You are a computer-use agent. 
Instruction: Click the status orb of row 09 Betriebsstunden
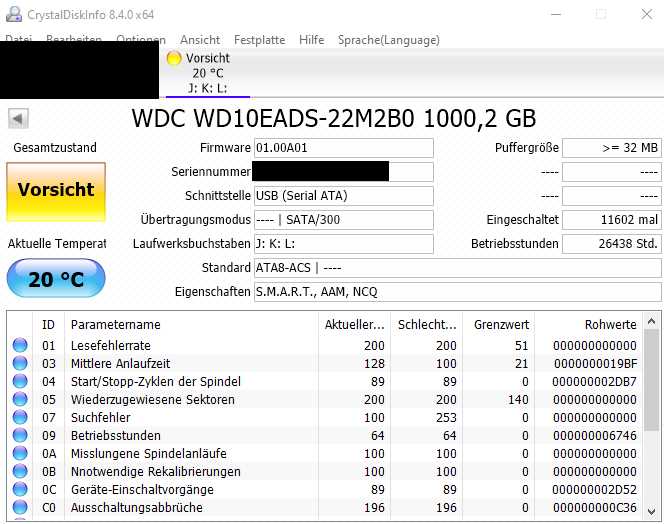(20, 435)
